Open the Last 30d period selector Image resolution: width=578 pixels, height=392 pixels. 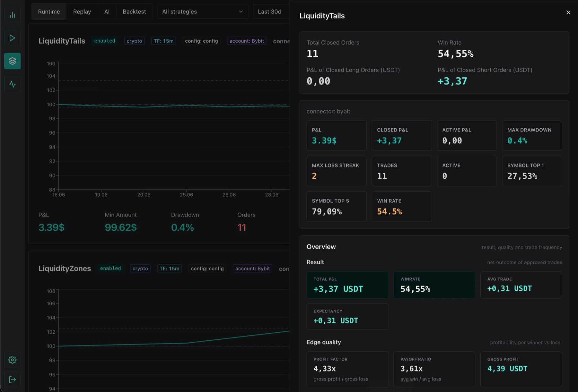tap(271, 12)
